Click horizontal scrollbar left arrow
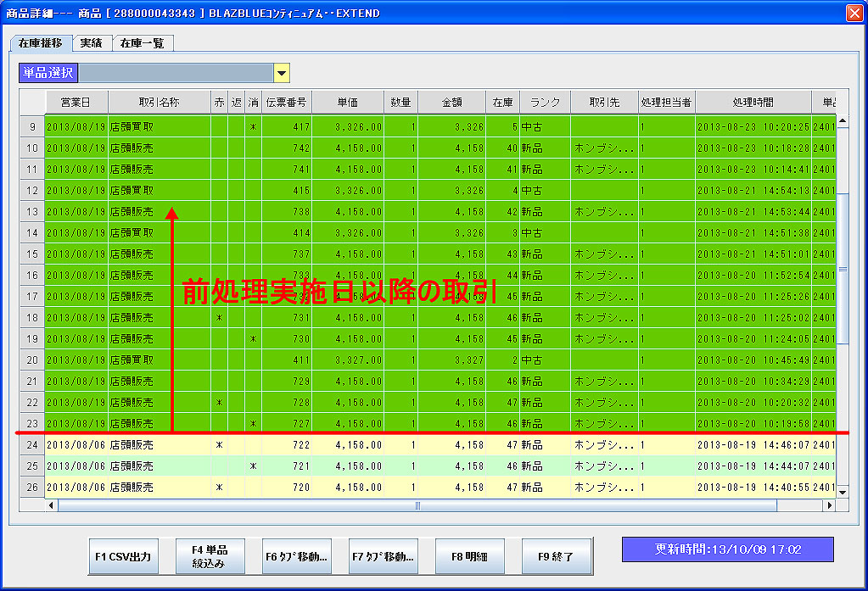The height and width of the screenshot is (591, 868). coord(51,506)
